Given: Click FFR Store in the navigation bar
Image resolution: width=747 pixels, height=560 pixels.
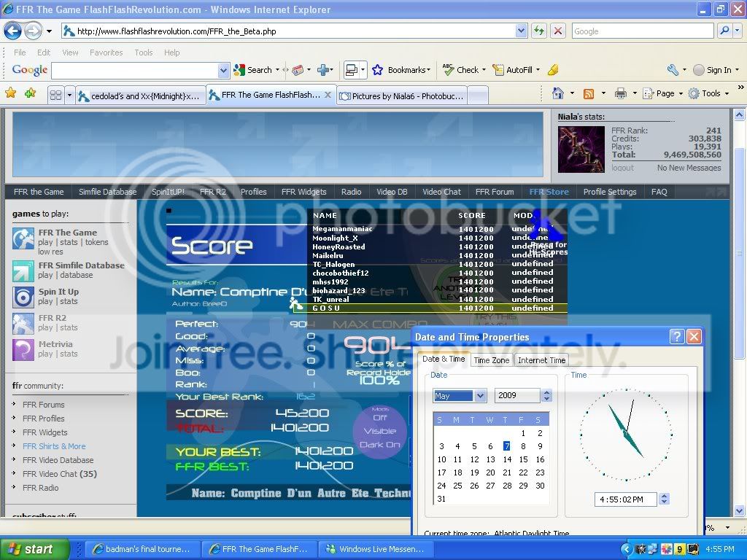Looking at the screenshot, I should pyautogui.click(x=549, y=192).
